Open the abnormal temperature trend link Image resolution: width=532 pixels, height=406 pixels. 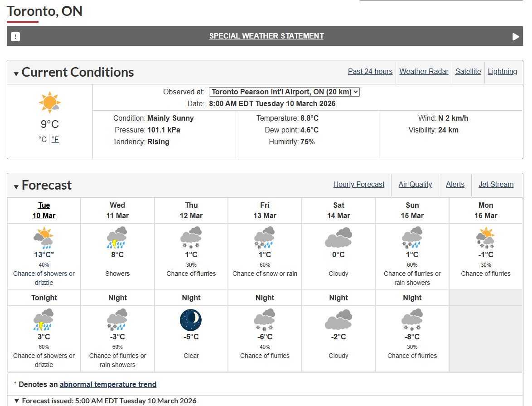108,384
